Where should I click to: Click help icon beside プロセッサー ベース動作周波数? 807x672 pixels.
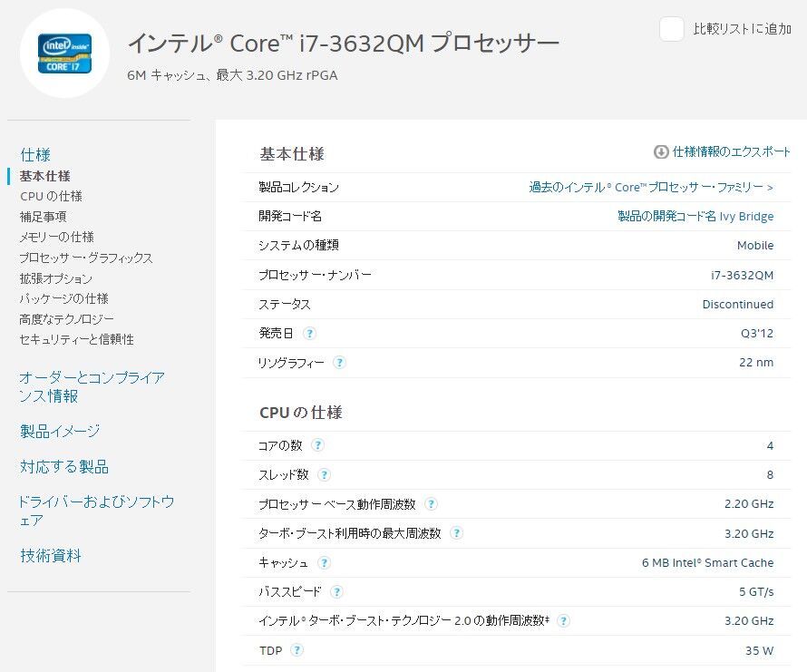[x=431, y=504]
